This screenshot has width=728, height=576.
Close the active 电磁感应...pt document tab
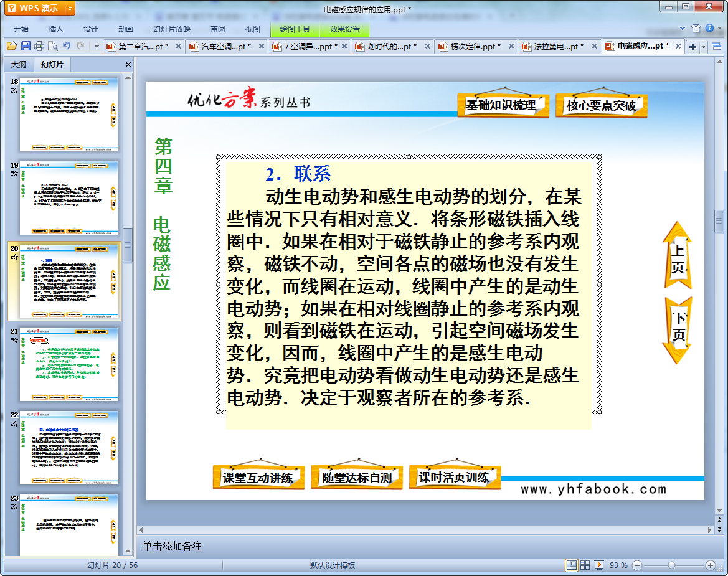(x=678, y=47)
